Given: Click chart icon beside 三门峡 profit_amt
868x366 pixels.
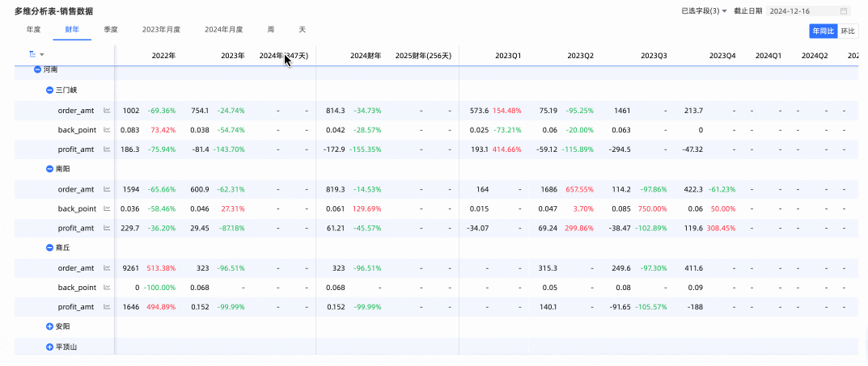Looking at the screenshot, I should (107, 149).
